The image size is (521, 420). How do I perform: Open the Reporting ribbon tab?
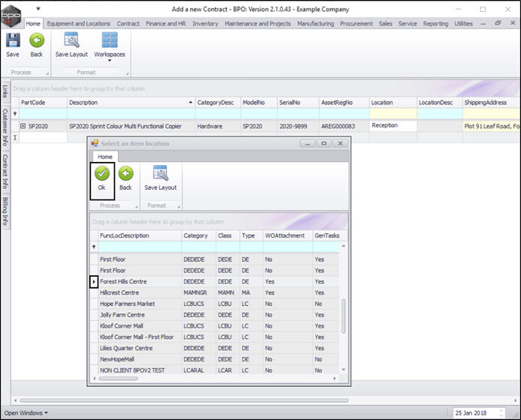pyautogui.click(x=435, y=23)
